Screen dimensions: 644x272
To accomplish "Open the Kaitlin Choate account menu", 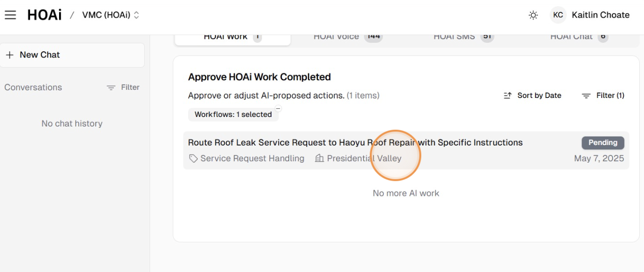I will (x=600, y=15).
